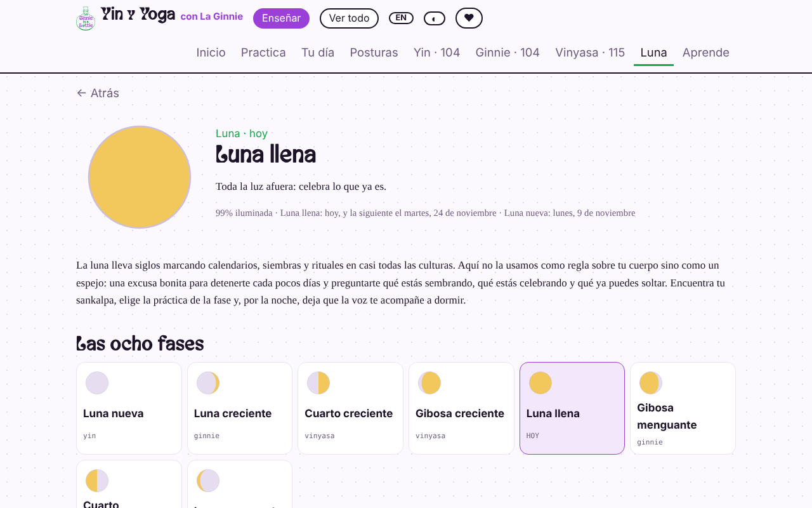812x508 pixels.
Task: Click the 'HOY' tag on Luna llena
Action: (533, 436)
